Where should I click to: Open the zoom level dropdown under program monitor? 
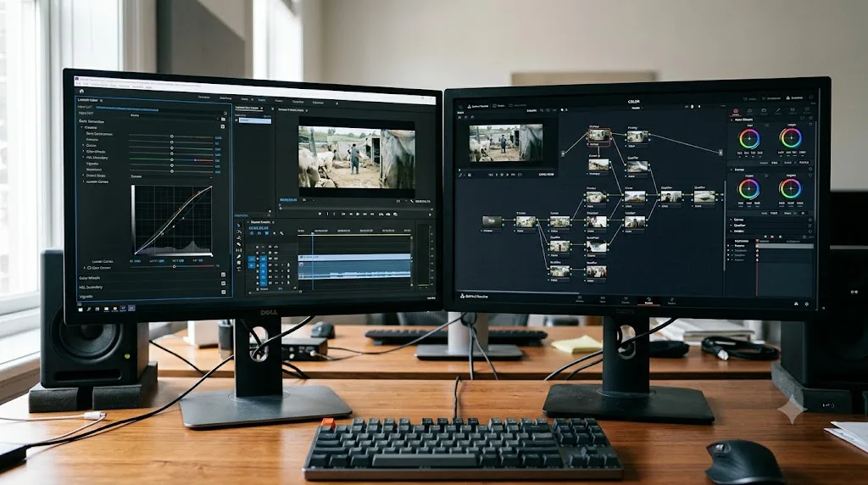pyautogui.click(x=308, y=200)
